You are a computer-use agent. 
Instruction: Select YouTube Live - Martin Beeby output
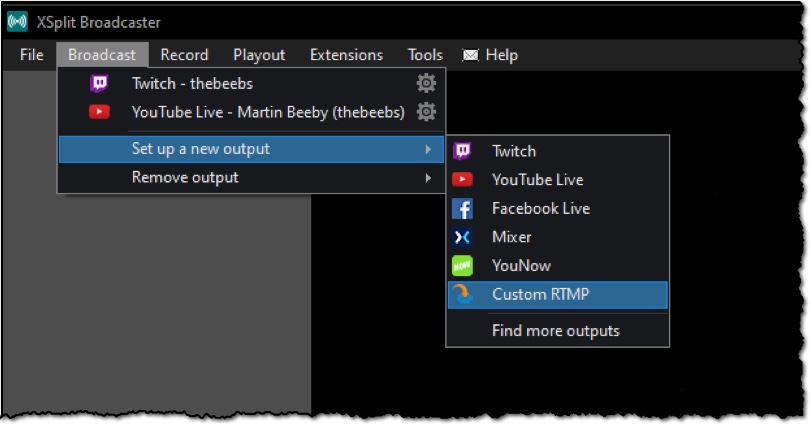pos(252,112)
